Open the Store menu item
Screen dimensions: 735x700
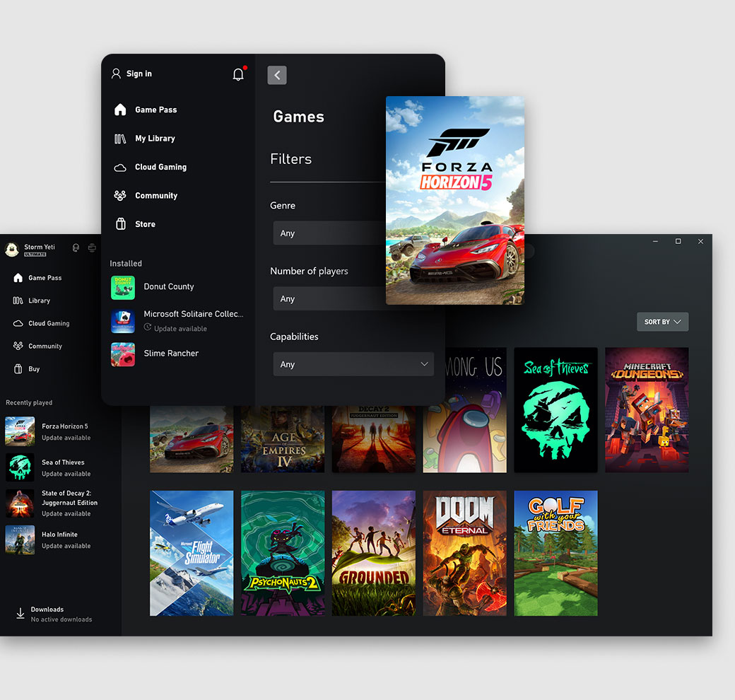point(145,224)
